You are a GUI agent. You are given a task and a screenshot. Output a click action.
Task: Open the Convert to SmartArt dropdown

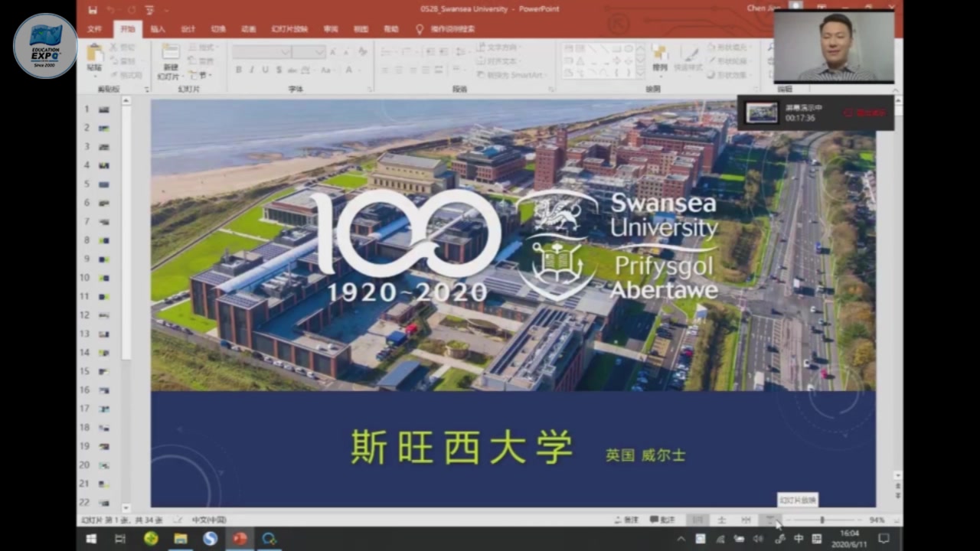[512, 75]
